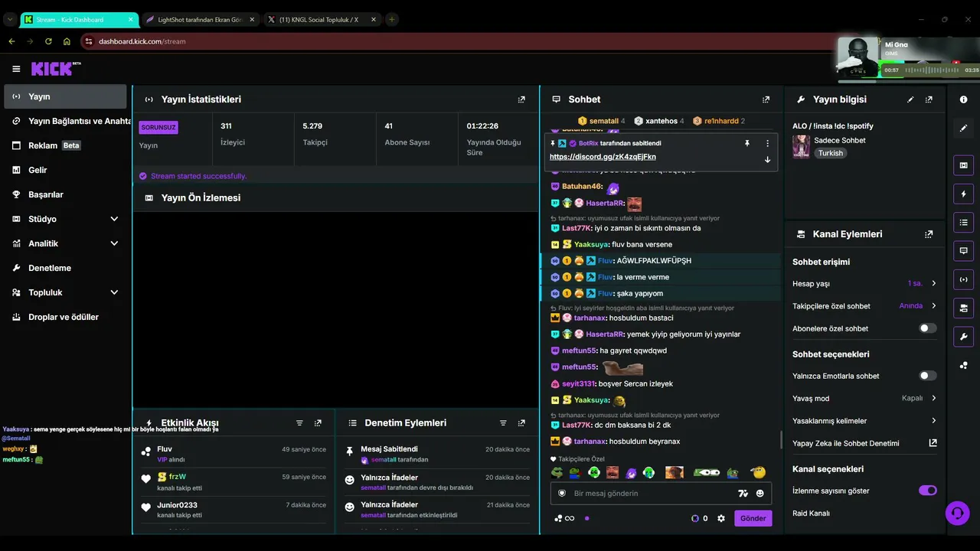Edit stream info with the pencil in Yayın bilgisi
980x551 pixels.
[910, 99]
